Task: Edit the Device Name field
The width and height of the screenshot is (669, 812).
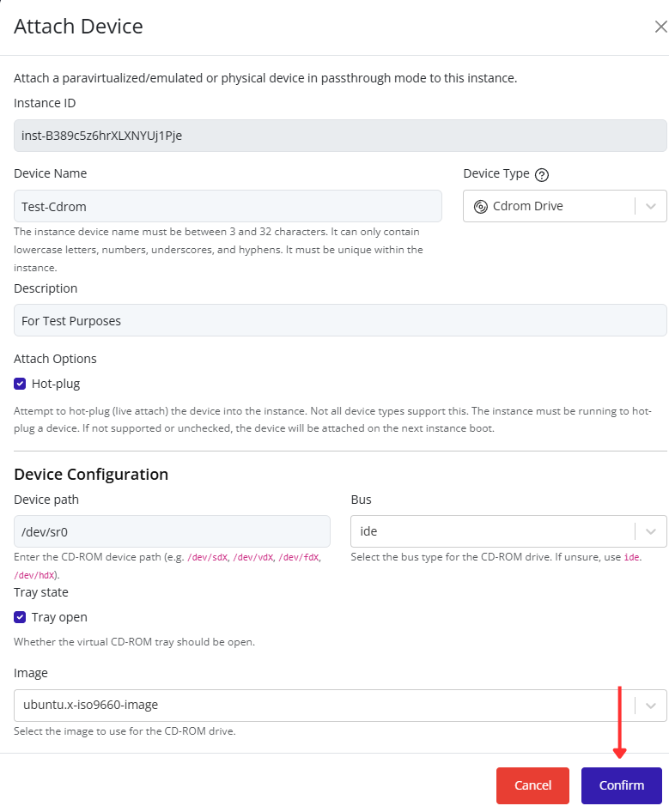Action: (228, 206)
